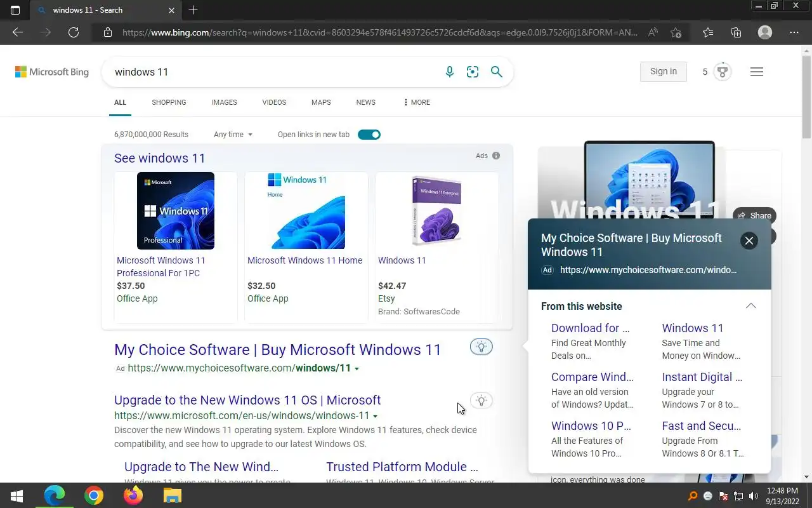The image size is (812, 508).
Task: Add this page to favorites star icon
Action: tap(676, 32)
